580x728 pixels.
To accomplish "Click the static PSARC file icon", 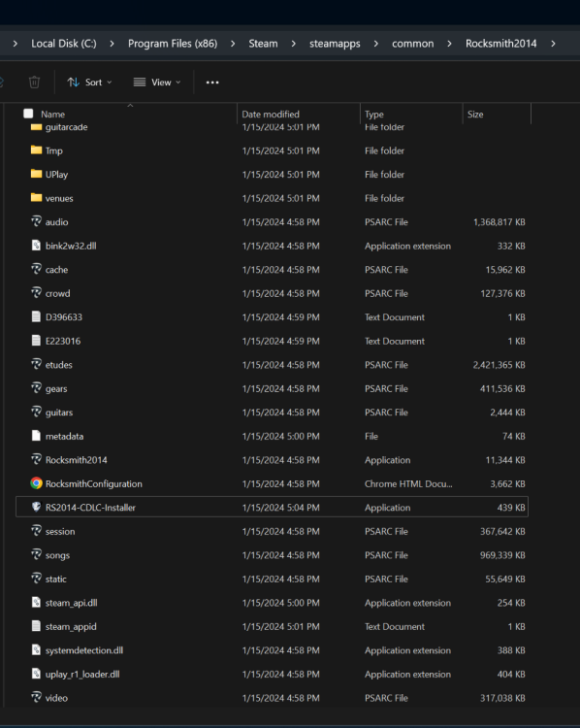I will click(36, 579).
